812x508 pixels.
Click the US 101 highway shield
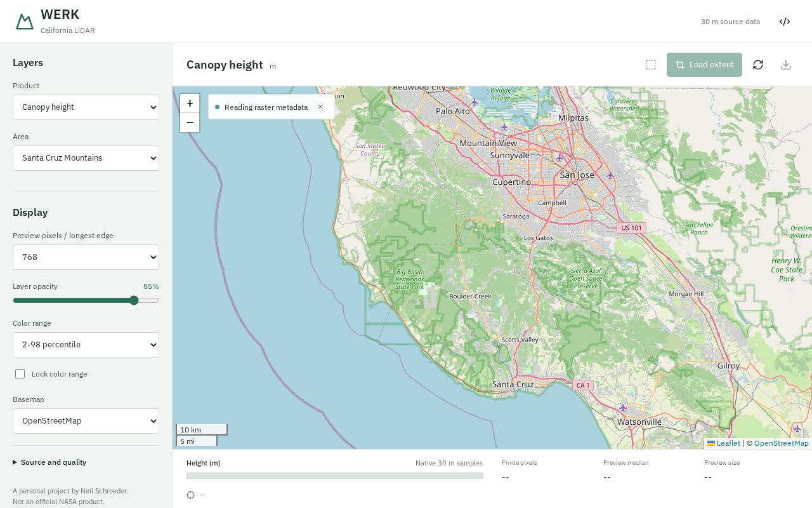(x=631, y=227)
